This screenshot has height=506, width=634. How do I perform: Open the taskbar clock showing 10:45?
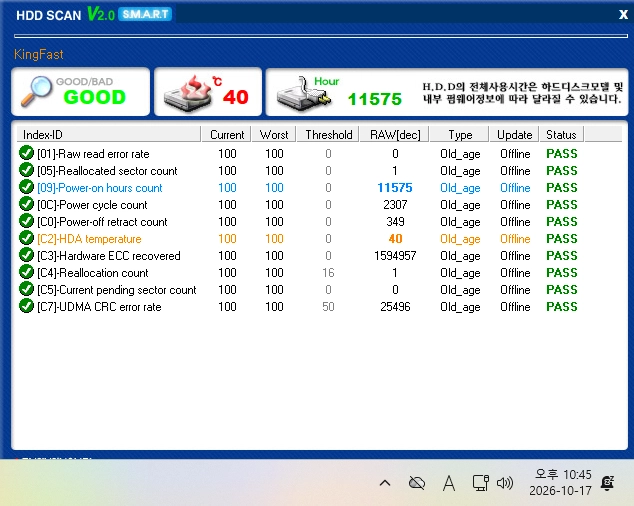tap(560, 482)
